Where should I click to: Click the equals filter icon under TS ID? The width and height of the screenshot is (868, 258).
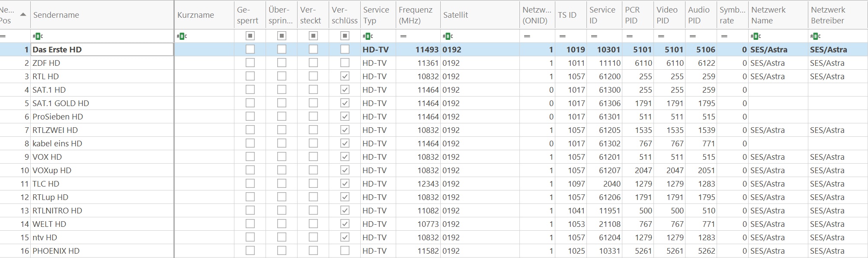[x=562, y=36]
